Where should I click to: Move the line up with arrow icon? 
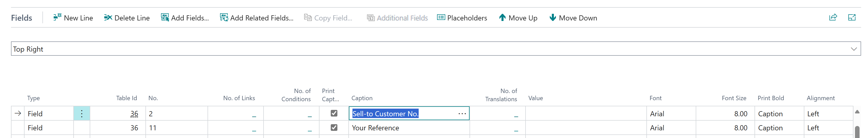(x=502, y=17)
